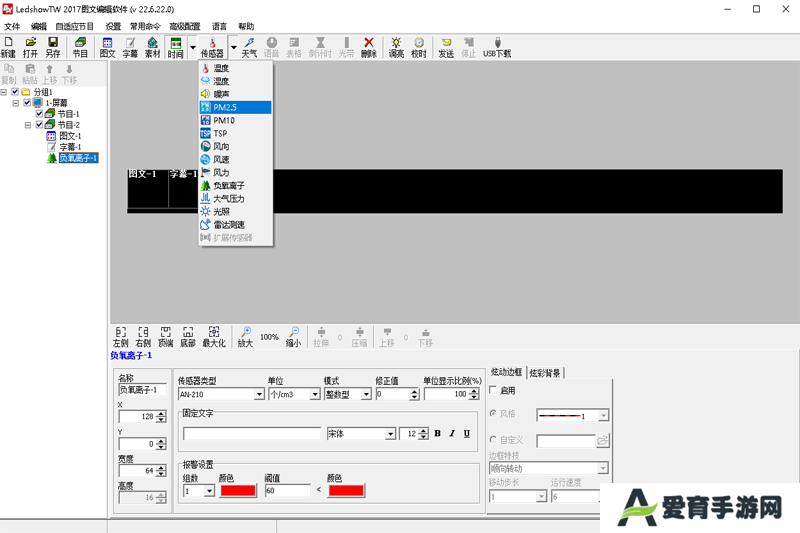Open the 高级配置 menu
This screenshot has height=533, width=800.
pos(185,26)
